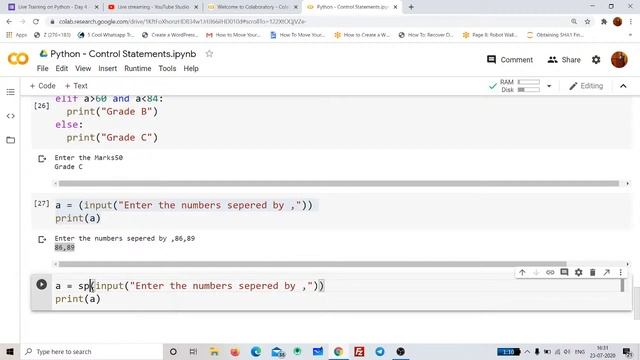Bookmark this page star icon
Screen dimensions: 640x360
[x=587, y=22]
